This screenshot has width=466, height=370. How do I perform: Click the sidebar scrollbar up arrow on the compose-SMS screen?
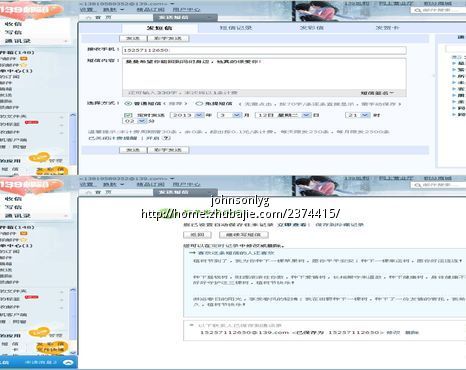(x=73, y=115)
